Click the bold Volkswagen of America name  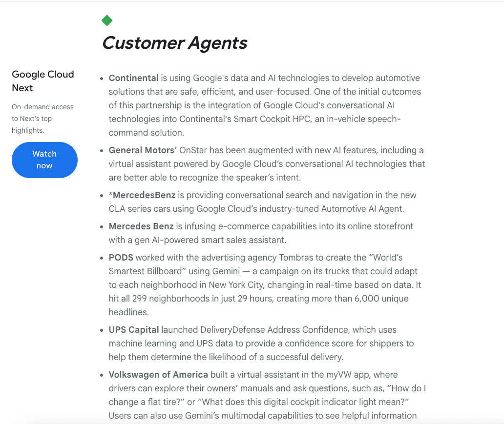(x=158, y=375)
